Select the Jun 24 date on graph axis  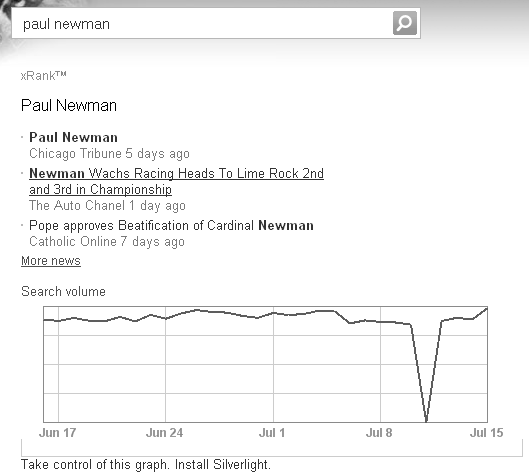(165, 433)
